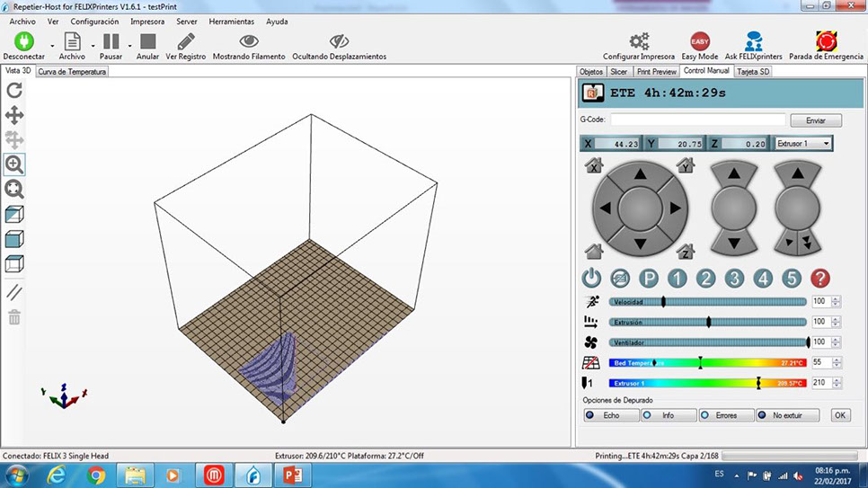This screenshot has height=488, width=868.
Task: Toggle fan icon on or off
Action: click(590, 342)
